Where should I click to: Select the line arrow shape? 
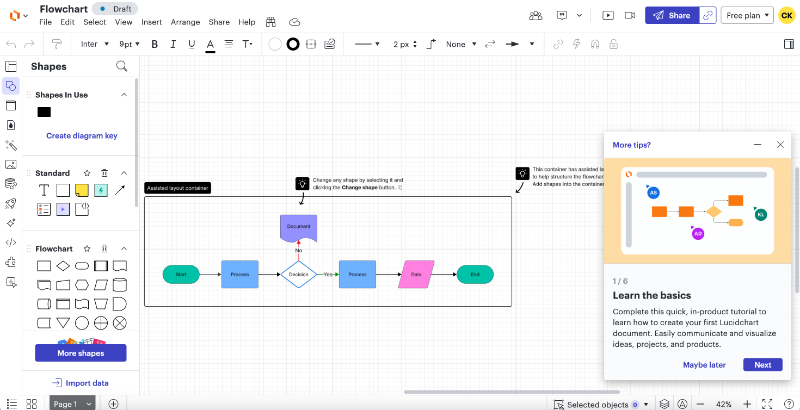(x=119, y=190)
